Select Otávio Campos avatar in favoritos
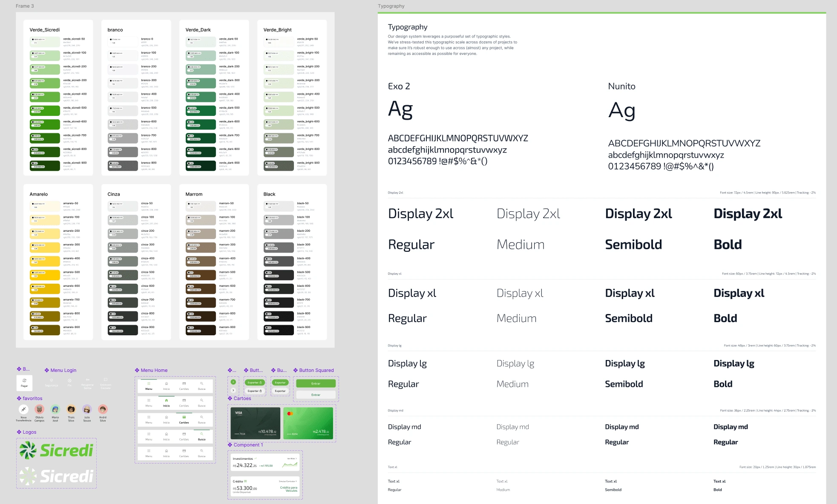Viewport: 837px width, 504px height. click(x=40, y=409)
